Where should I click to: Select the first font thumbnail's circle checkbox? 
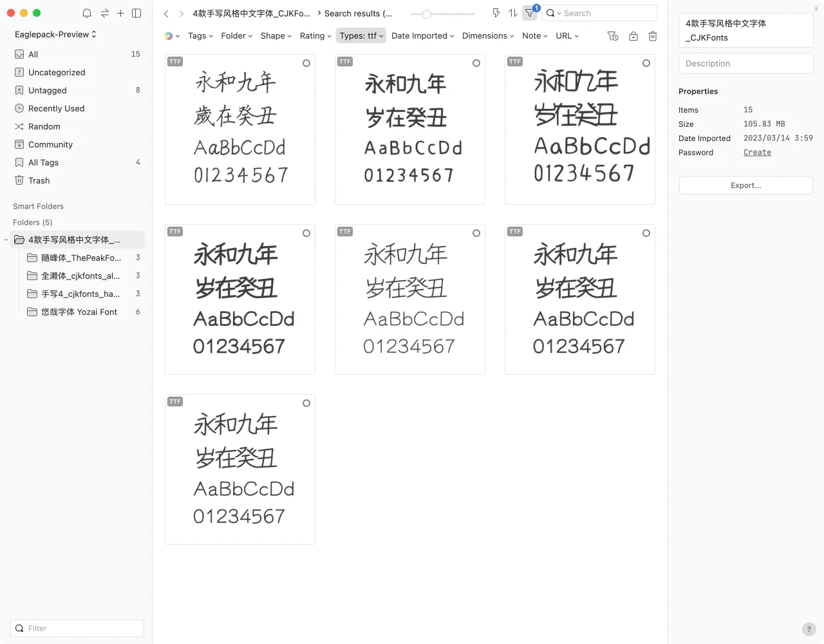coord(306,63)
